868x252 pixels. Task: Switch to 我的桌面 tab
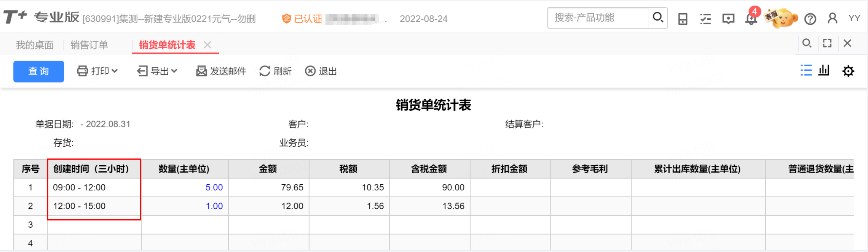pos(35,45)
